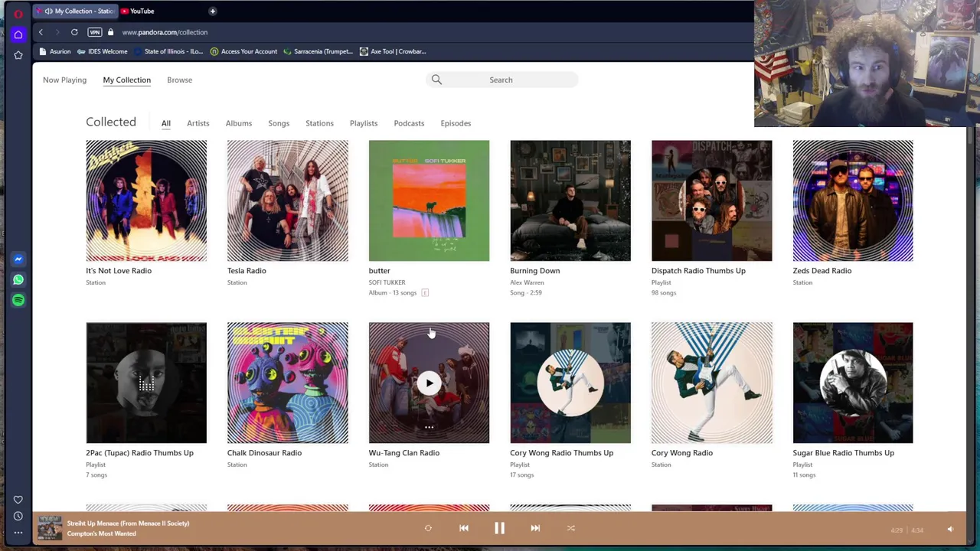
Task: Open Messenger in the Opera sidebar
Action: (x=18, y=259)
